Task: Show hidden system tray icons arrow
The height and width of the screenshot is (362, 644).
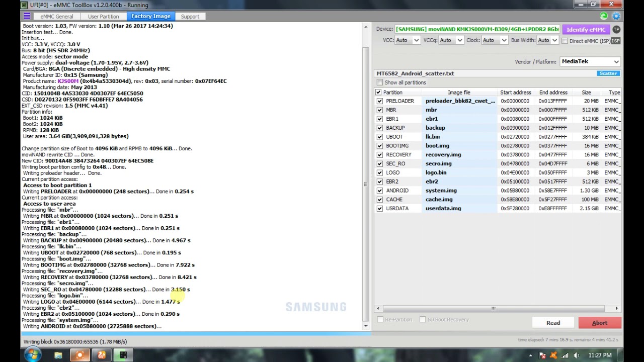Action: pyautogui.click(x=531, y=355)
